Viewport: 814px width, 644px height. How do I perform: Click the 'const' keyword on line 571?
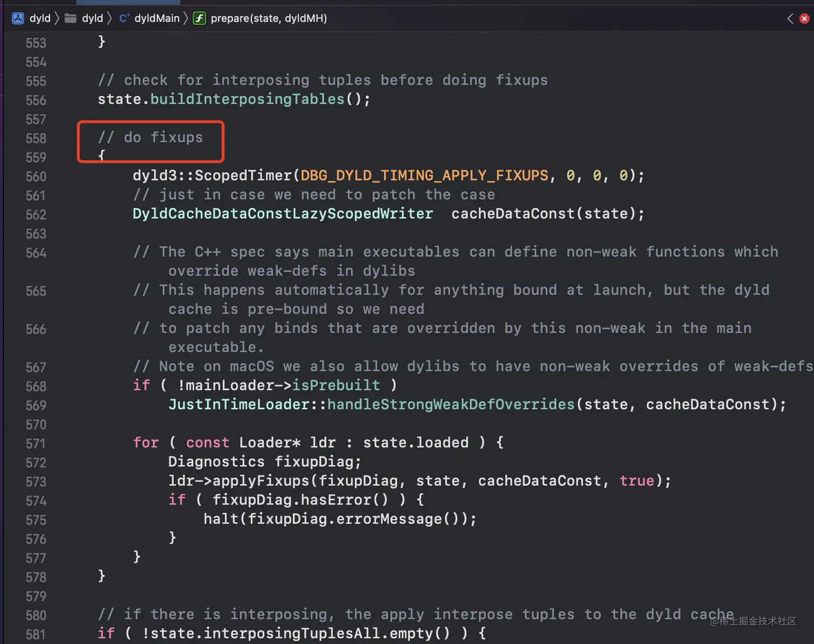[x=207, y=443]
